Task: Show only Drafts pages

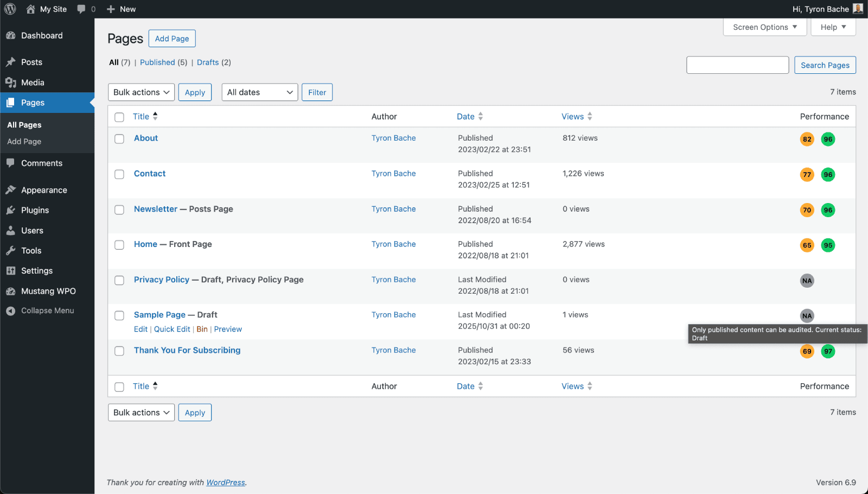Action: click(x=208, y=62)
